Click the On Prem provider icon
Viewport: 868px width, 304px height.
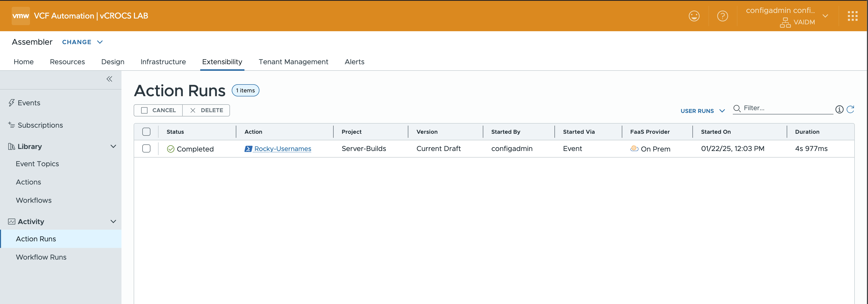634,148
